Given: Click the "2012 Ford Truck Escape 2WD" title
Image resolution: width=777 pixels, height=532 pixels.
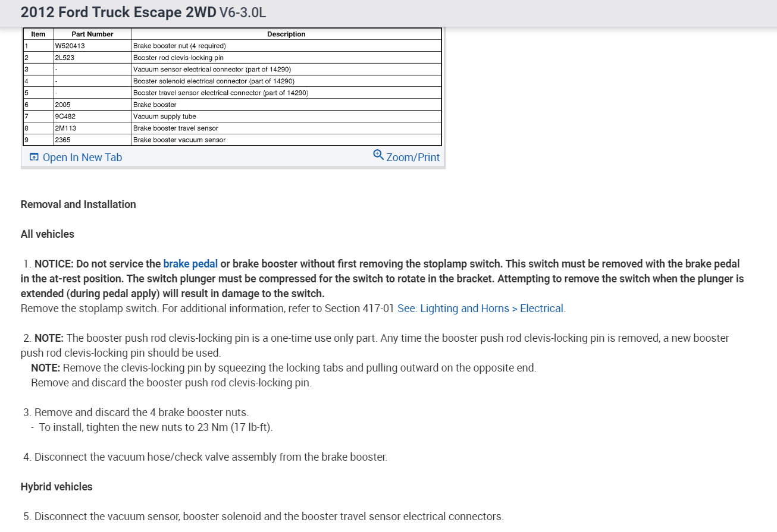Looking at the screenshot, I should coord(118,12).
